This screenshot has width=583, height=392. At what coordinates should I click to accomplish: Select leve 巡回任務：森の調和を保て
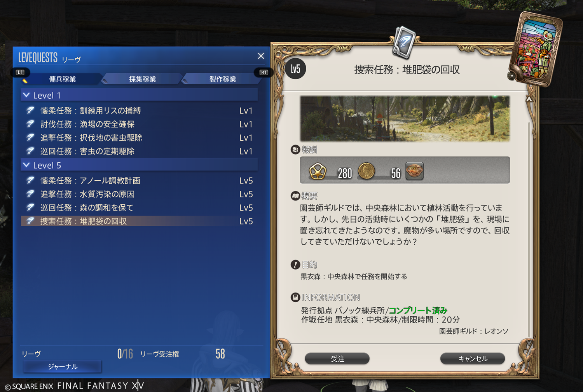pos(139,208)
